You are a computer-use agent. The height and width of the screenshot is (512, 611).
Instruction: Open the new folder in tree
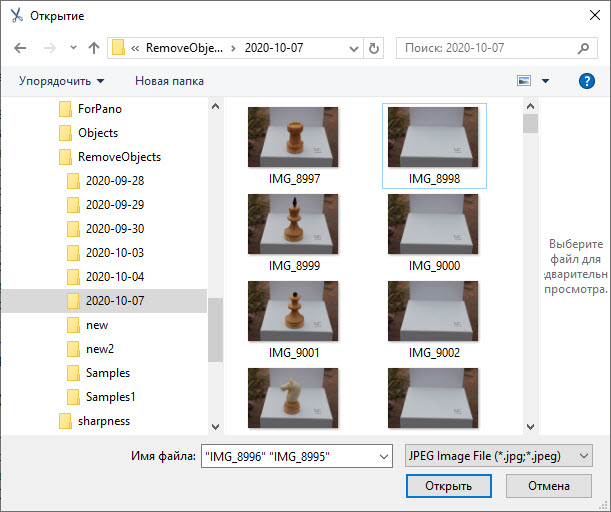[97, 325]
